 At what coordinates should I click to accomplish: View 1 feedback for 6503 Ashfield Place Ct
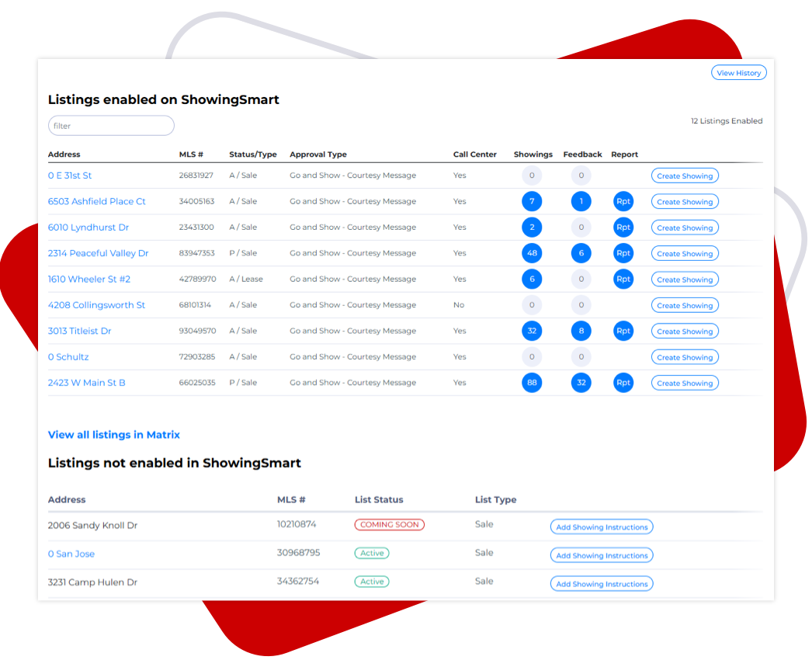(x=581, y=202)
